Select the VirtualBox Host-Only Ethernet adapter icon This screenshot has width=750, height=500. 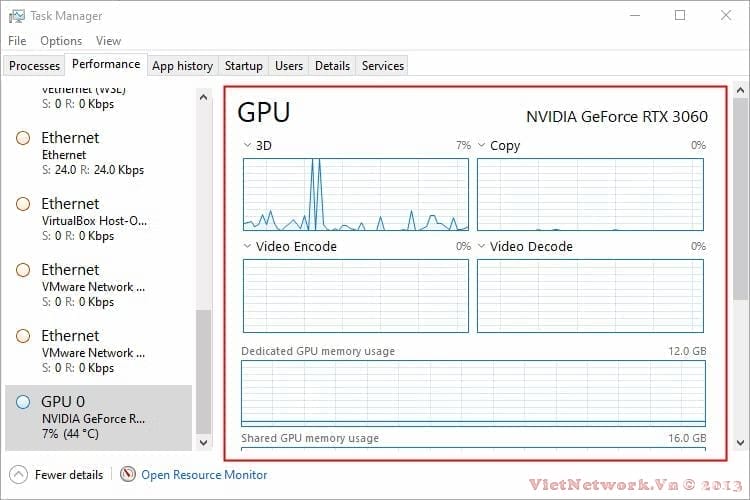click(x=23, y=204)
